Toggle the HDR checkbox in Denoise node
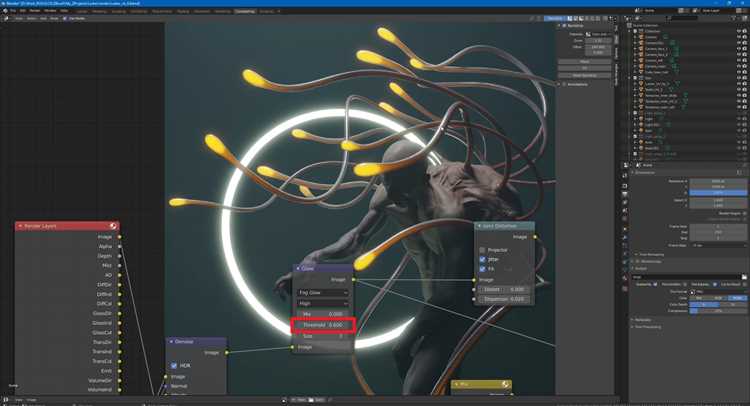 tap(174, 365)
